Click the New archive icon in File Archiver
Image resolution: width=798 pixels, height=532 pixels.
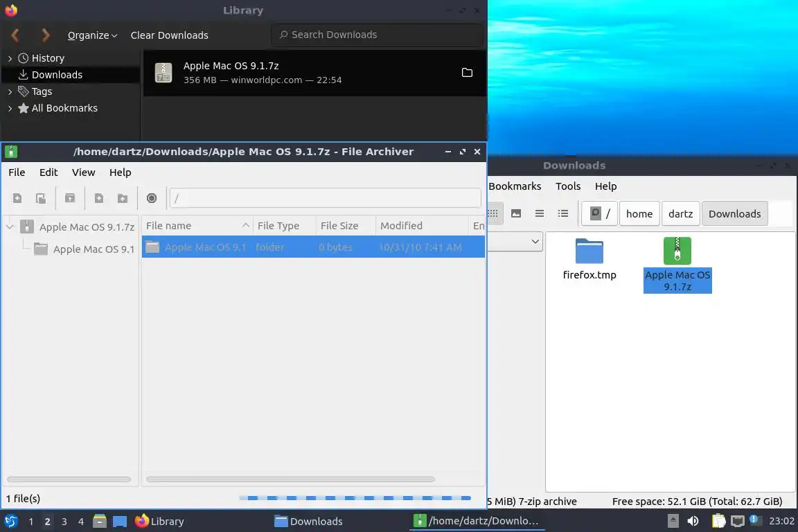(17, 199)
